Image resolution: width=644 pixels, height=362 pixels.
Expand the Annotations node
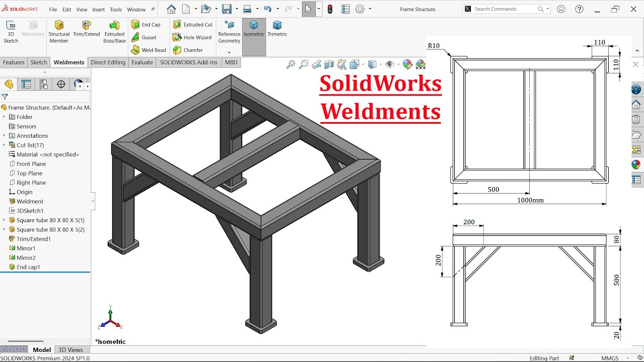coord(4,136)
